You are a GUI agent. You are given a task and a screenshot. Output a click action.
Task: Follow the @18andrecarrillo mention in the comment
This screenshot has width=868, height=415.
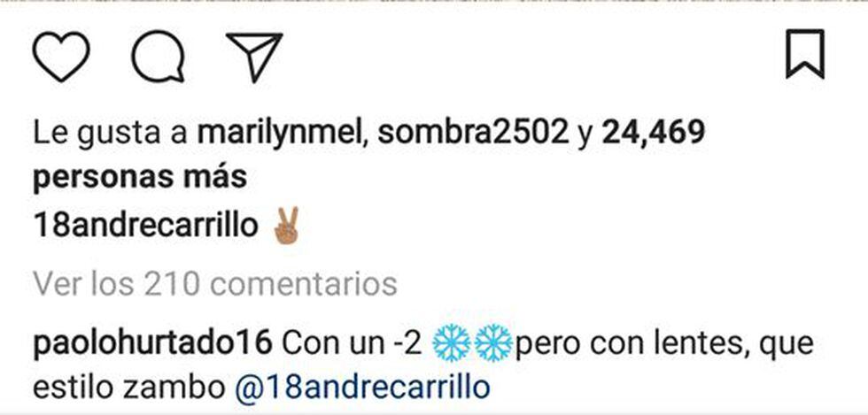pyautogui.click(x=362, y=388)
